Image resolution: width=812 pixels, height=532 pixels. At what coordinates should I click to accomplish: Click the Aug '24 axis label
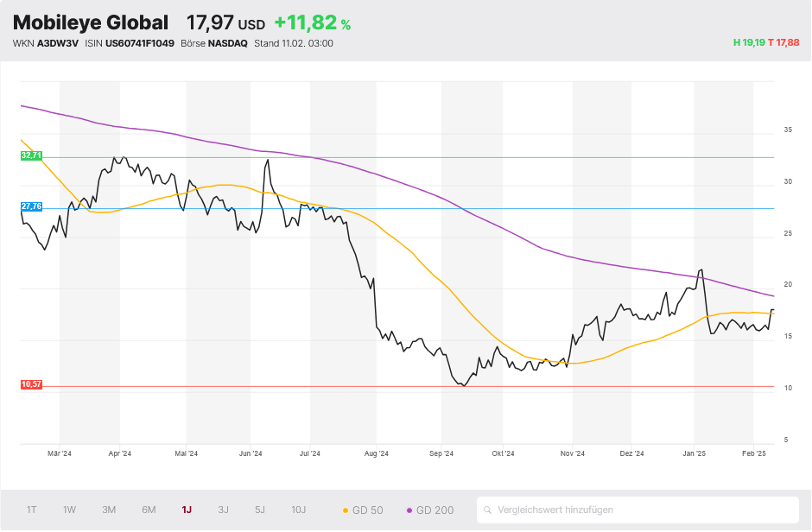tap(376, 454)
